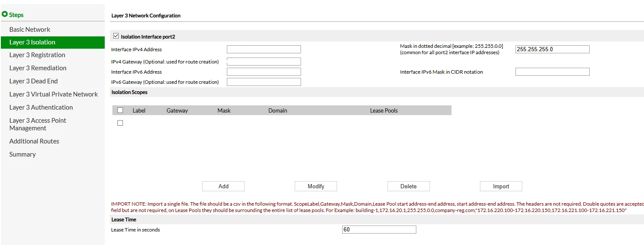Click the Add scope button
The height and width of the screenshot is (245, 644).
point(223,186)
